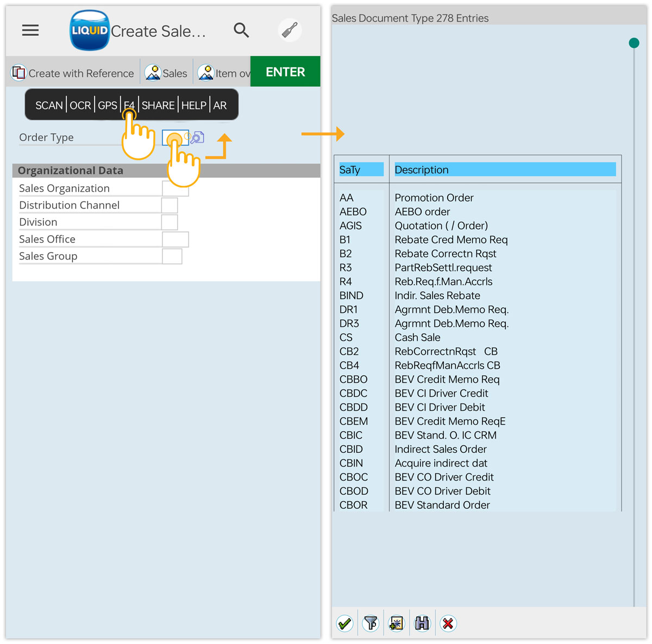The width and height of the screenshot is (652, 644).
Task: Select CB2 RebCorrectnRqst CB row
Action: point(478,351)
